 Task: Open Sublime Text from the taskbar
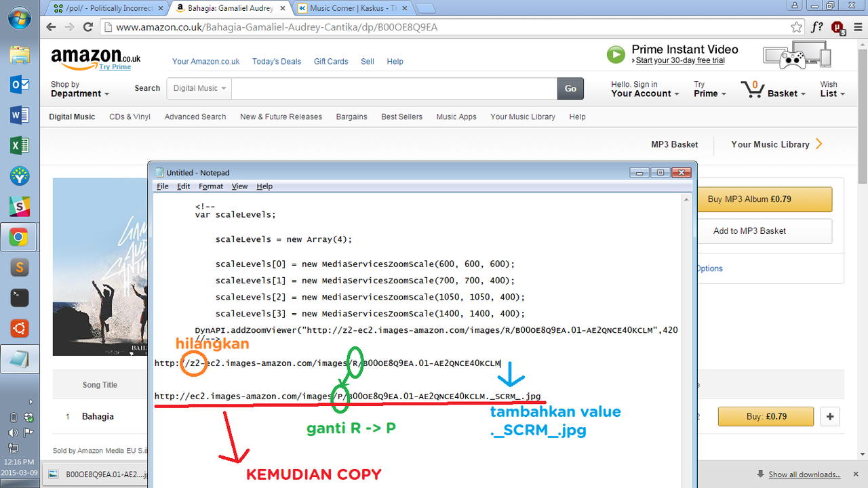pos(19,267)
